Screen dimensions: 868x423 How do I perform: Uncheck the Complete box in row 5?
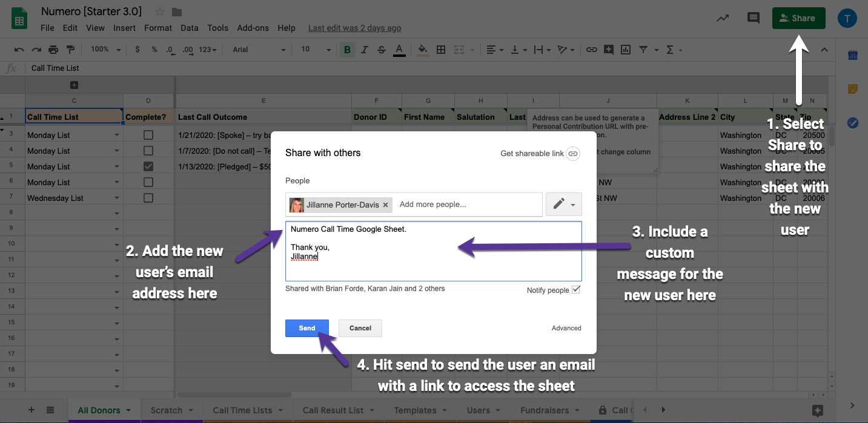tap(148, 166)
